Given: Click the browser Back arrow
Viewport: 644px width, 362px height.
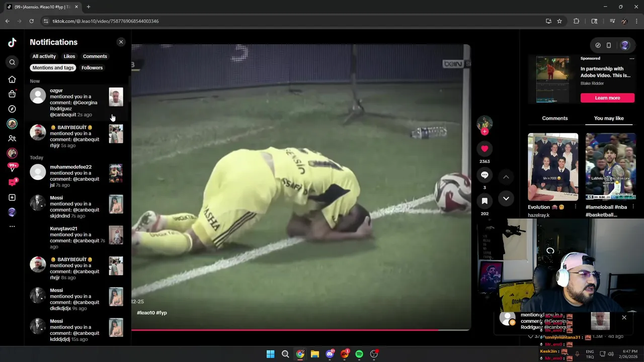Looking at the screenshot, I should pos(8,21).
